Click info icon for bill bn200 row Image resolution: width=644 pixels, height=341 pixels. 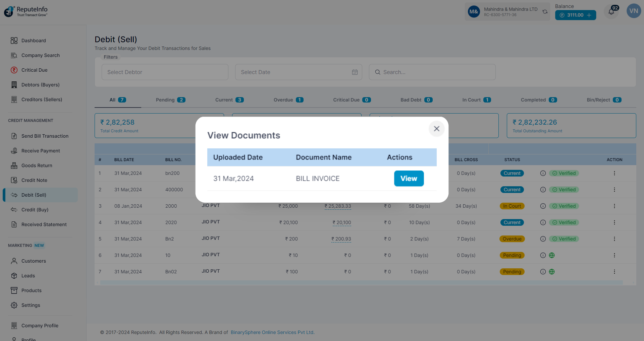click(x=543, y=173)
